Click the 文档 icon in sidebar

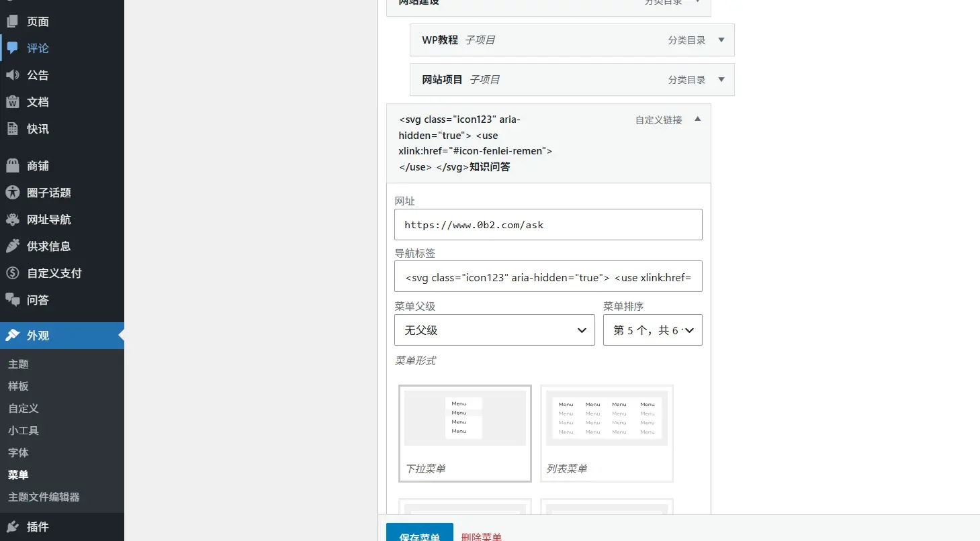[x=12, y=102]
